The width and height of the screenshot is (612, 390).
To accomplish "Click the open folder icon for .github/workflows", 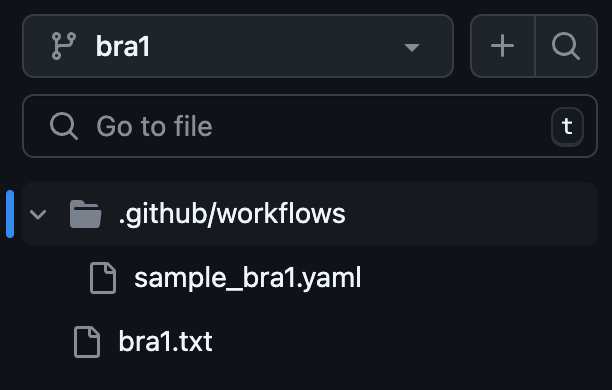I will [85, 214].
